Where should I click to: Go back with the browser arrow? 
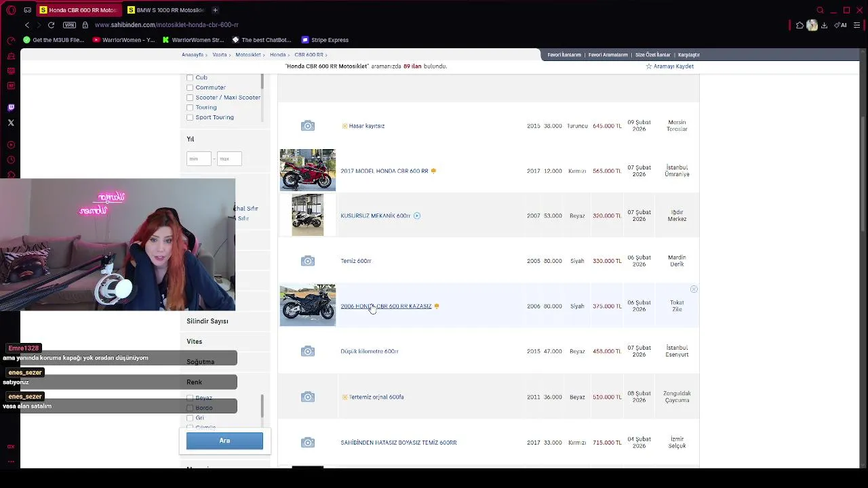27,25
